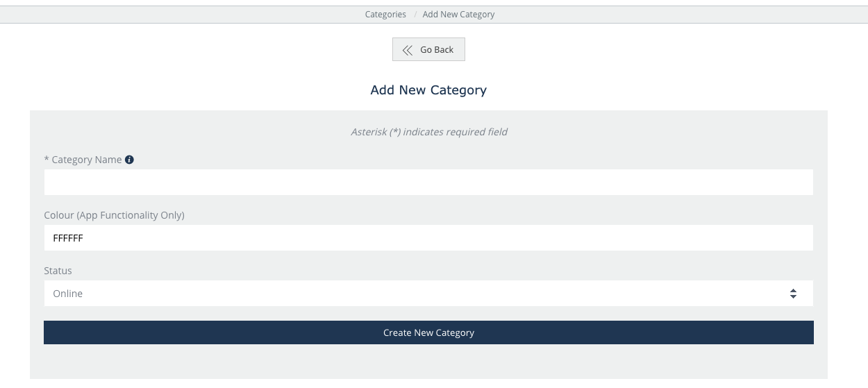Image resolution: width=868 pixels, height=388 pixels.
Task: Click the Add New Category page heading
Action: click(x=428, y=90)
